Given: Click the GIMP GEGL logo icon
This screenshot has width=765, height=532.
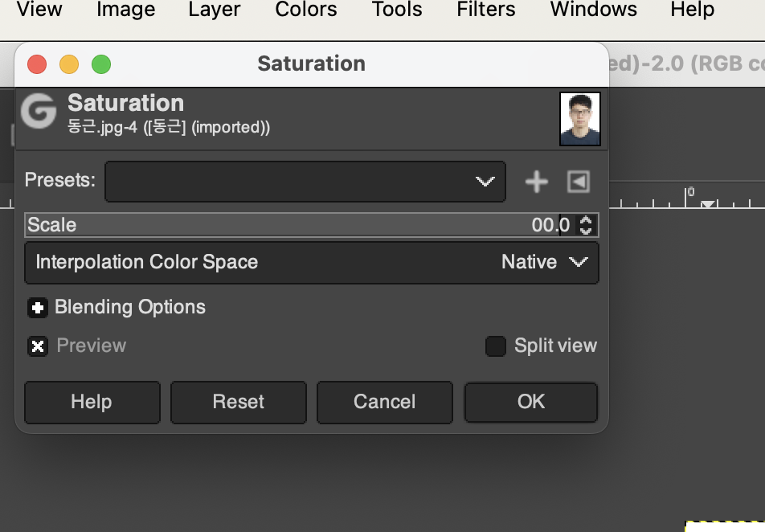Looking at the screenshot, I should tap(39, 111).
